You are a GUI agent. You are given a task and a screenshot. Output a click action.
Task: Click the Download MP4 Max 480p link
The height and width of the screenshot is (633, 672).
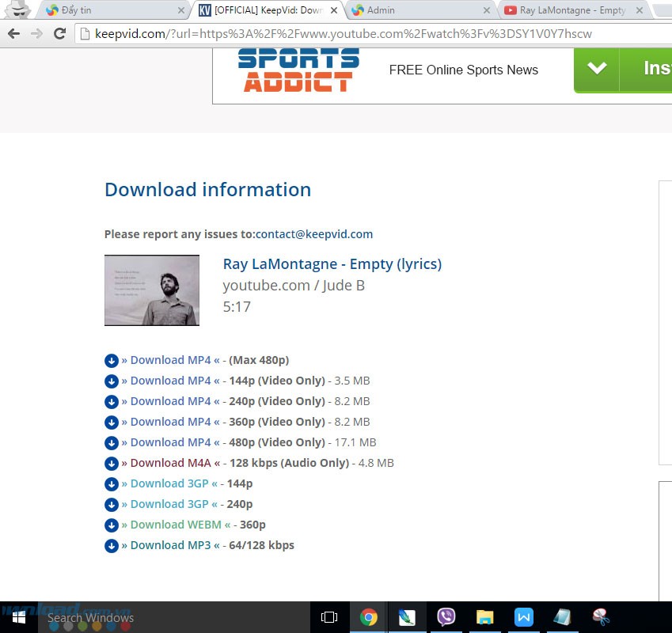point(170,360)
